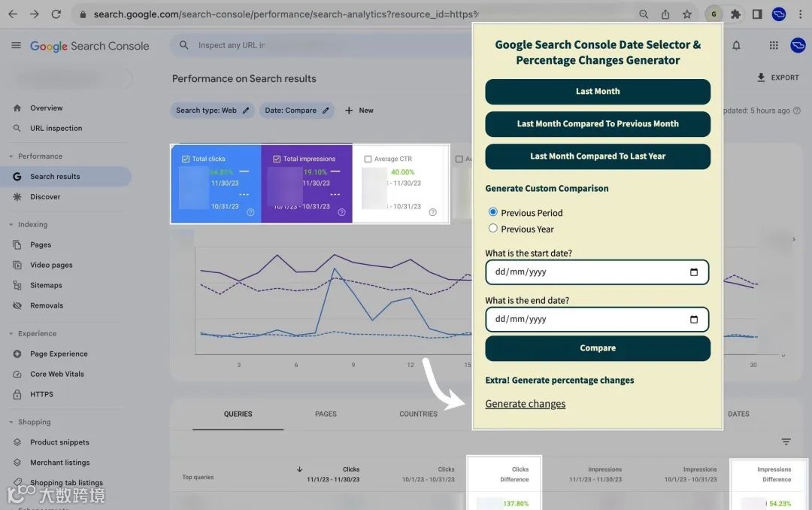Click Last Month Compared To Last Year
The width and height of the screenshot is (812, 510).
598,156
